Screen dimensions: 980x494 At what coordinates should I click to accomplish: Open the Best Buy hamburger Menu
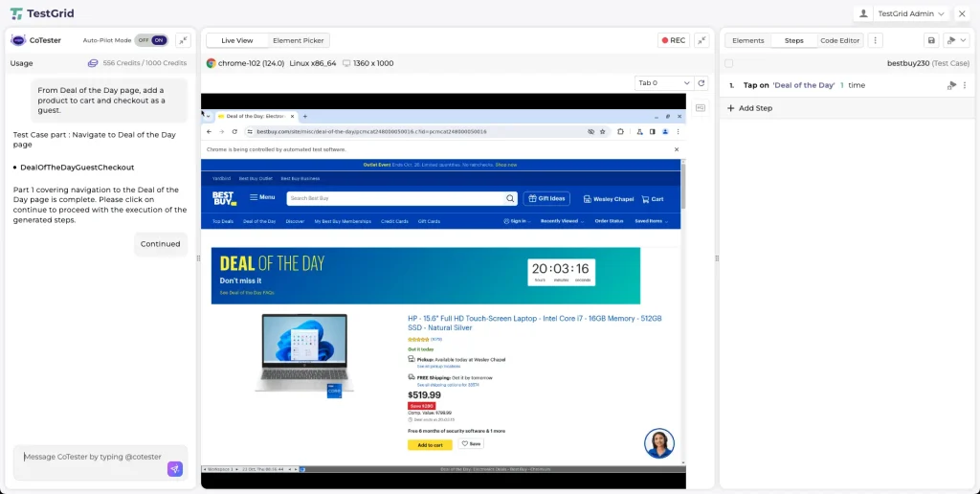pos(262,197)
